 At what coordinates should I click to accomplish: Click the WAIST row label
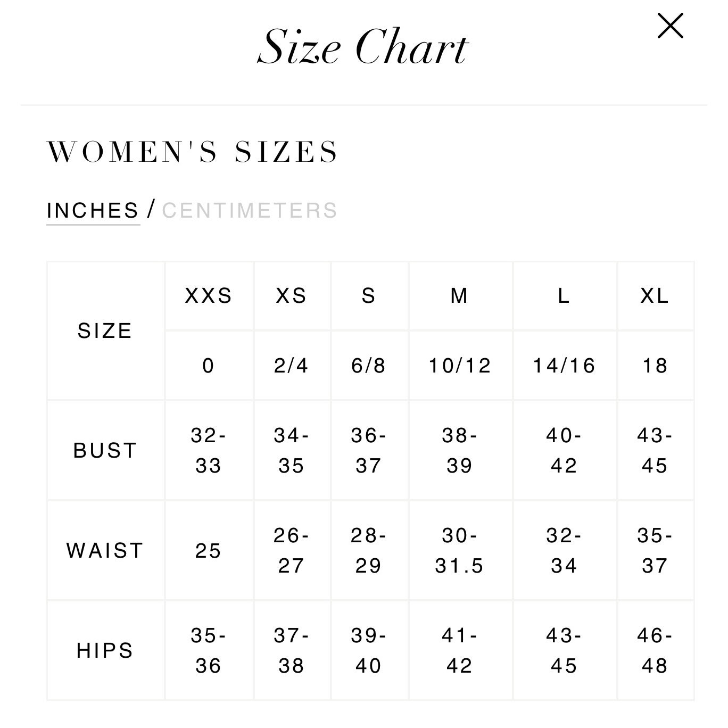click(105, 551)
